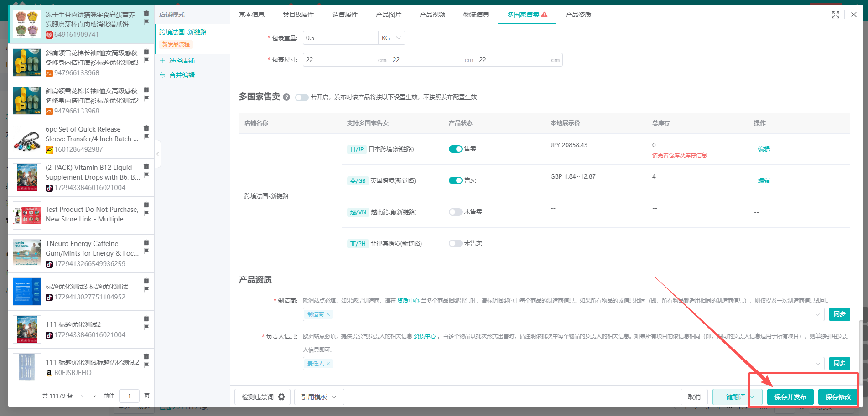Select the 合并编辑 merge edit icon
The height and width of the screenshot is (416, 868).
click(x=163, y=75)
